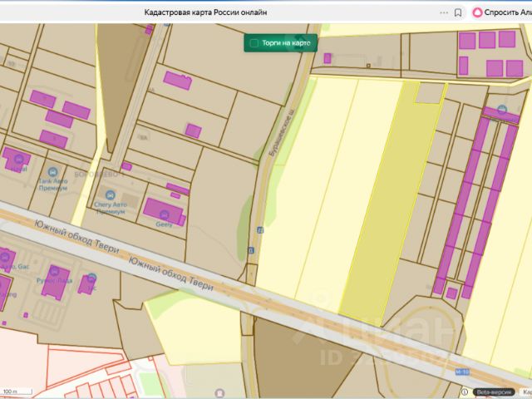Click the bus stop icon on Бурашевское шоссе

(x=260, y=229)
